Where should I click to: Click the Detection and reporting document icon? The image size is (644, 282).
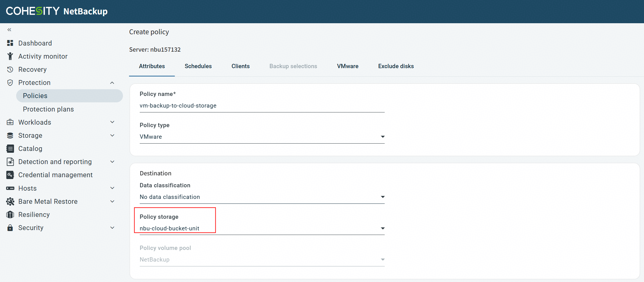10,162
